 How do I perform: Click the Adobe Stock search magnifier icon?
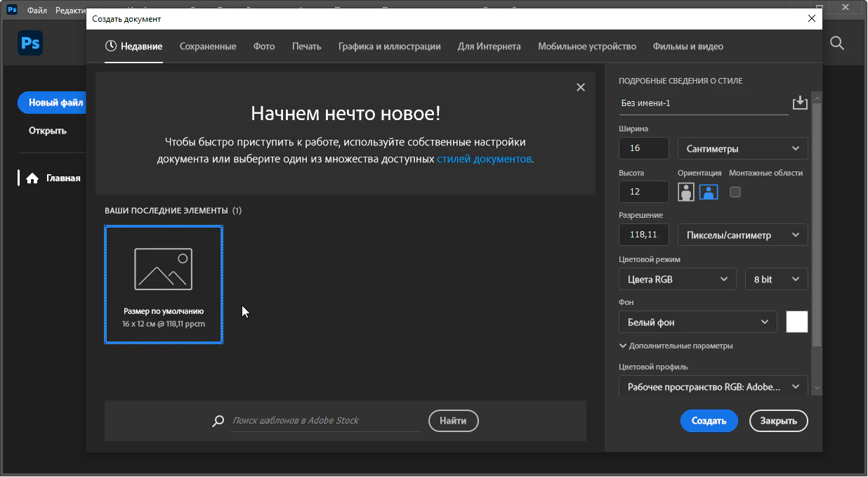pos(218,421)
